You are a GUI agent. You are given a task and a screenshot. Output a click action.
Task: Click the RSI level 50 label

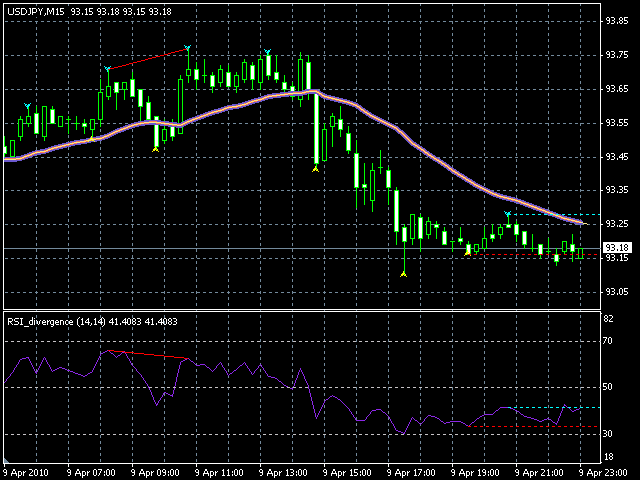[608, 387]
